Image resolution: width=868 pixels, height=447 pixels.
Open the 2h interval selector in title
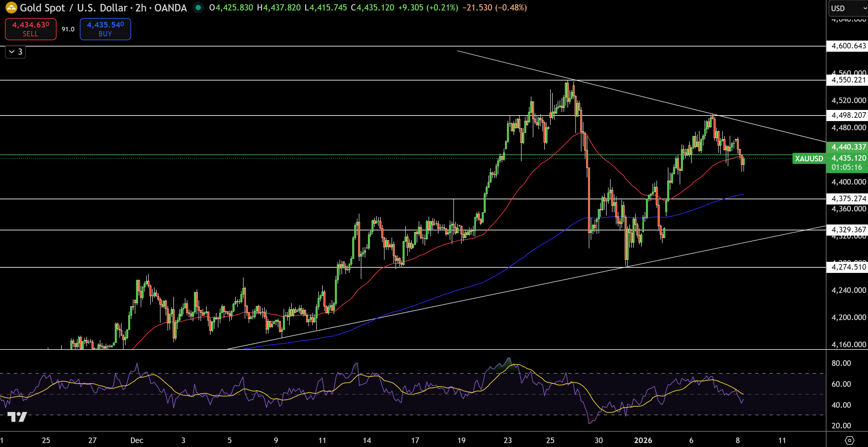[x=141, y=8]
